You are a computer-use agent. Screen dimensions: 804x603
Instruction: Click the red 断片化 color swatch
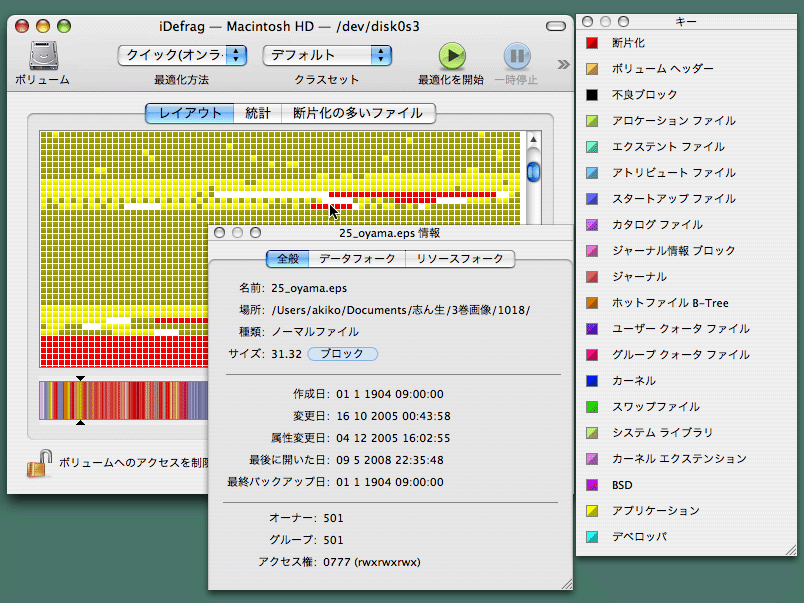[x=592, y=43]
